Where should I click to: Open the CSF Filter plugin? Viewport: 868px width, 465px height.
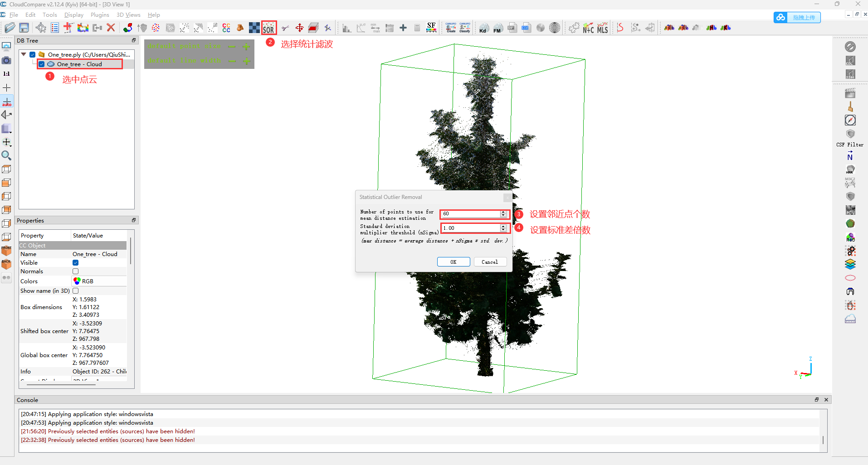[x=850, y=145]
